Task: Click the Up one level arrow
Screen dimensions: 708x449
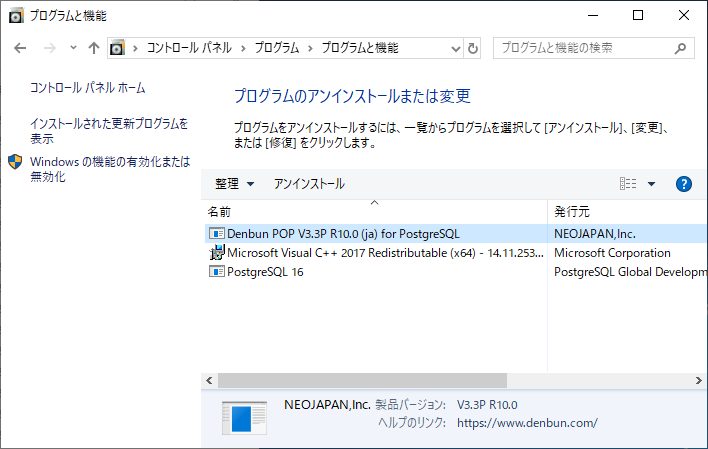Action: click(94, 48)
